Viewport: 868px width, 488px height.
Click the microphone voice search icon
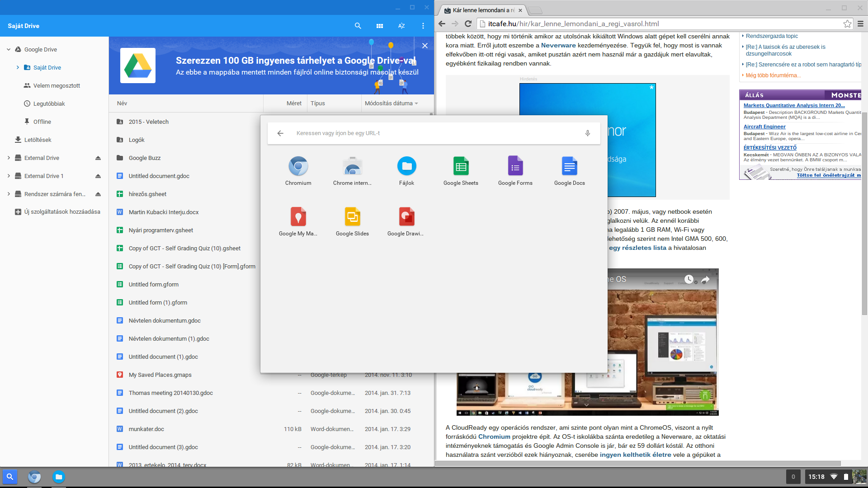click(587, 133)
